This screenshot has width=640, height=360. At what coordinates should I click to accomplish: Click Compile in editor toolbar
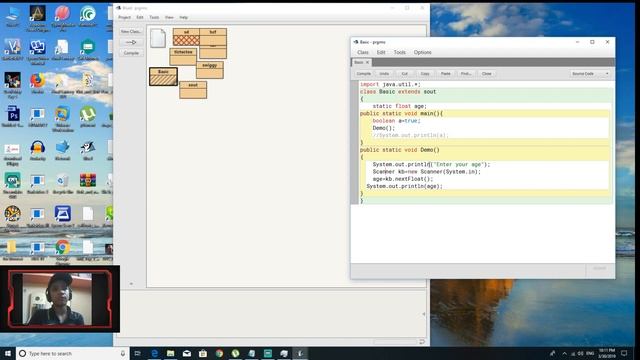[x=363, y=74]
